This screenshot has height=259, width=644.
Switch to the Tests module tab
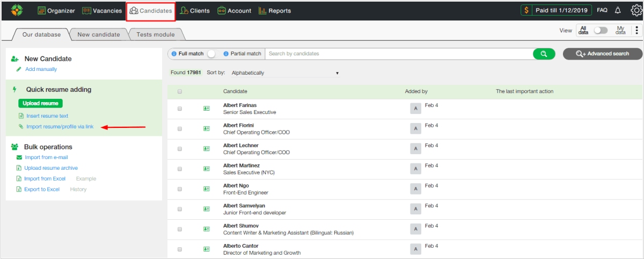click(x=155, y=34)
